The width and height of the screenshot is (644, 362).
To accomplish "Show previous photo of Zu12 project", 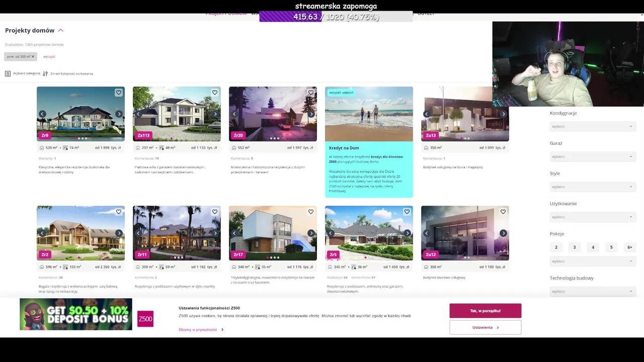I will [x=427, y=233].
